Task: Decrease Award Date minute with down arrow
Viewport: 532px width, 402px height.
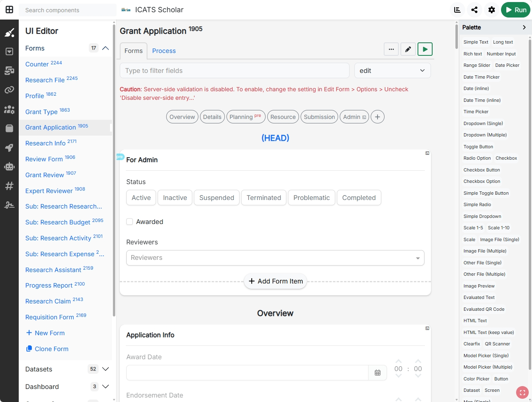Action: click(418, 376)
